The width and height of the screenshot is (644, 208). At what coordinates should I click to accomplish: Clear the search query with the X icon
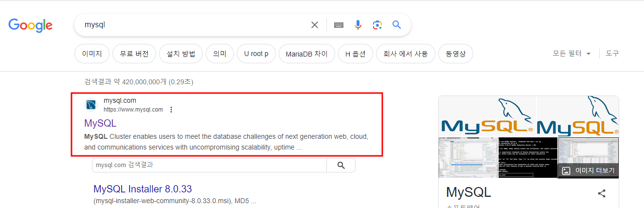tap(315, 25)
